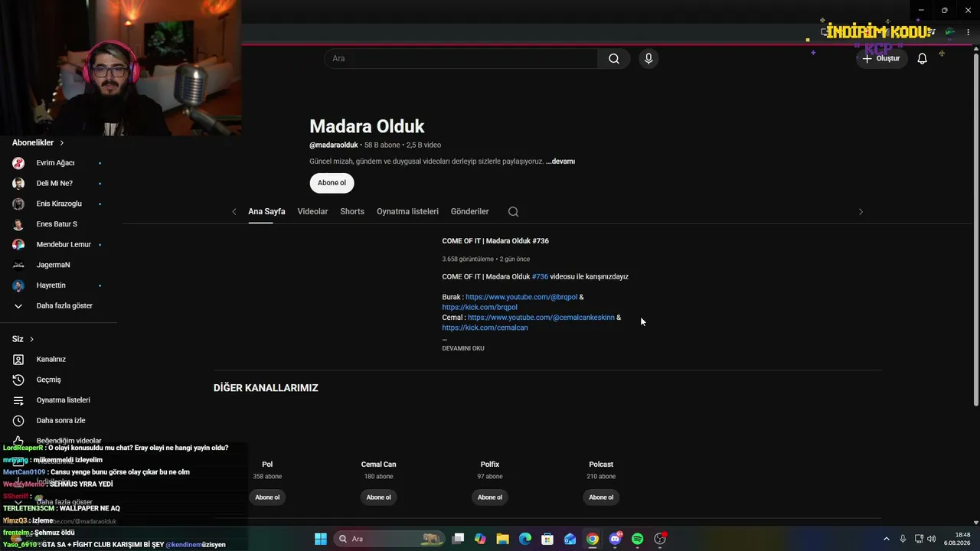Open notifications via the bell icon

[x=923, y=59]
